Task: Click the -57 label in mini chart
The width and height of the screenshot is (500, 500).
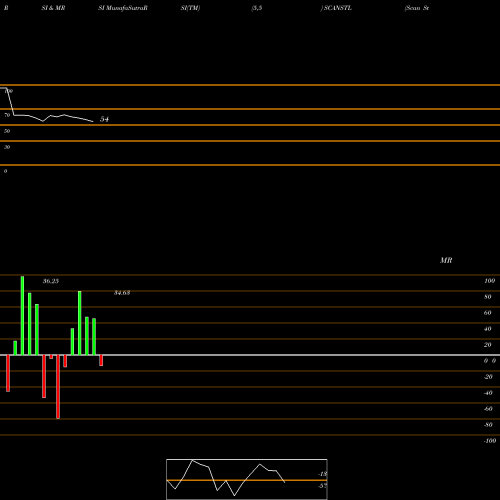Action: (x=322, y=486)
